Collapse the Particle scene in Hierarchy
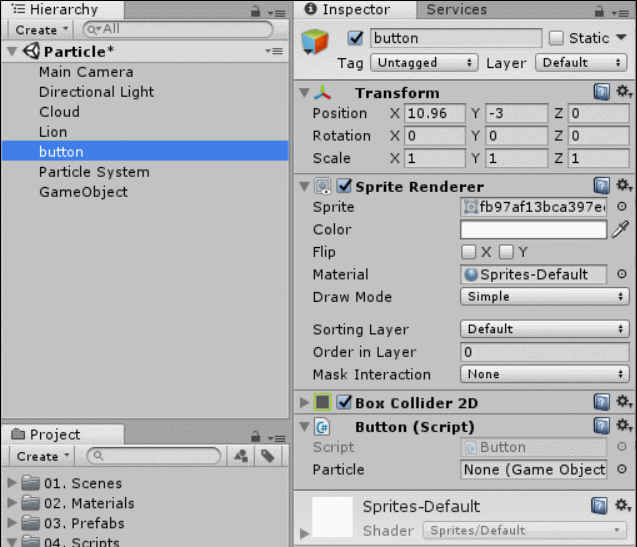Viewport: 637px width, 547px height. pyautogui.click(x=12, y=51)
